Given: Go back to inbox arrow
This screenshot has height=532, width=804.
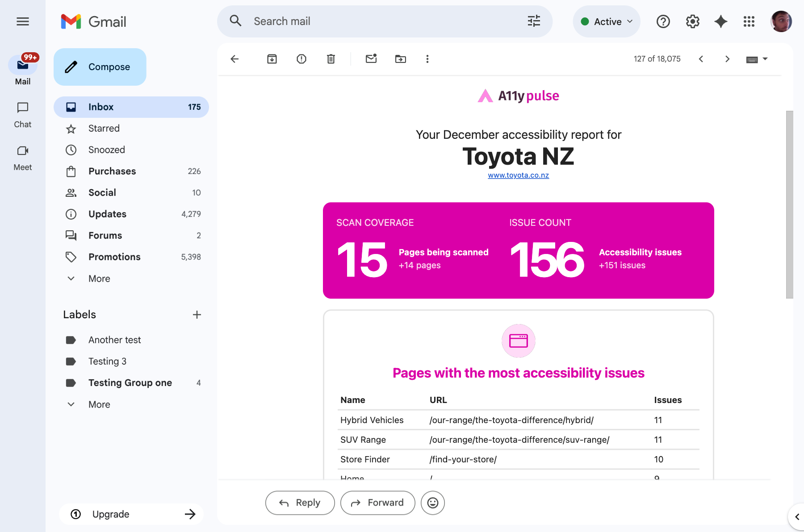Looking at the screenshot, I should pos(234,59).
